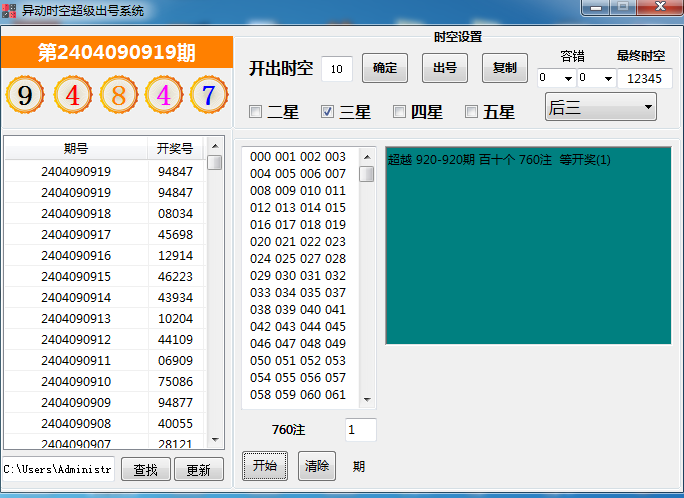Select row 2404090911 in history table
This screenshot has height=498, width=684.
pyautogui.click(x=105, y=361)
